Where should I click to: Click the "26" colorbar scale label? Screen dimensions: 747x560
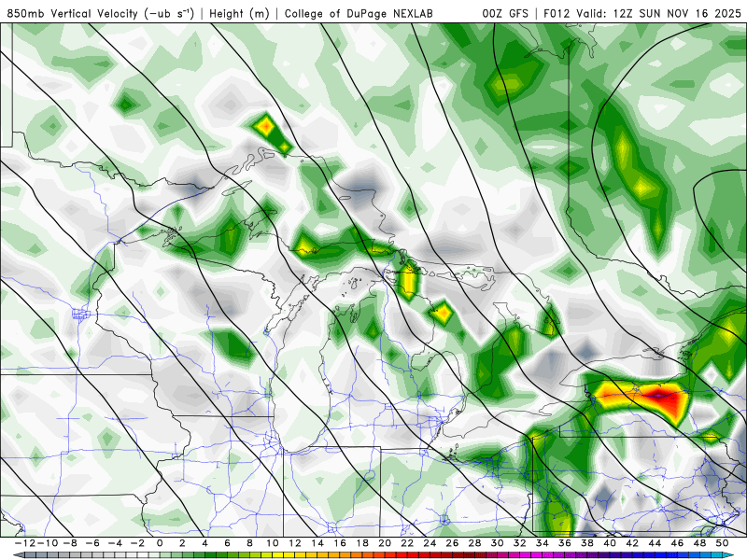pyautogui.click(x=452, y=543)
